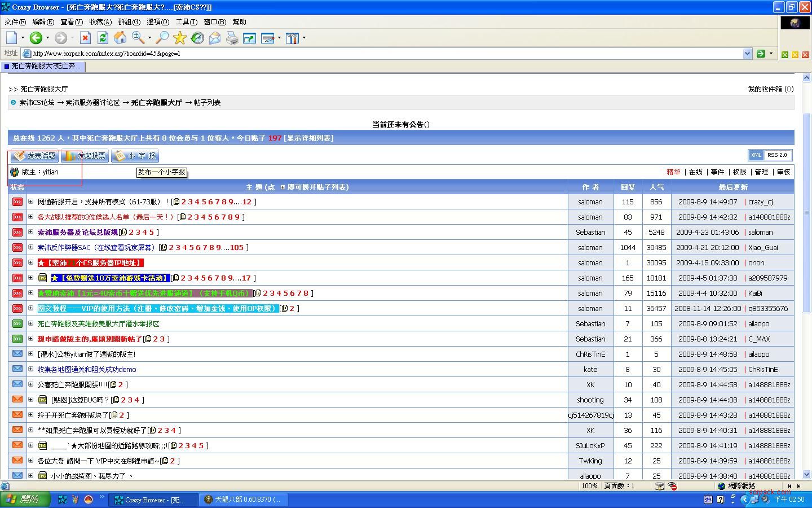The width and height of the screenshot is (812, 508).
Task: Expand thread '公喜死亡奔跑服開張!!!!'
Action: pyautogui.click(x=31, y=384)
